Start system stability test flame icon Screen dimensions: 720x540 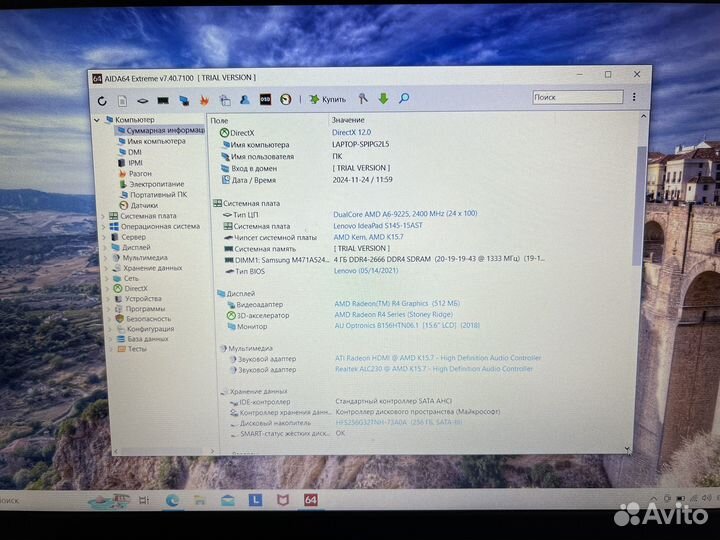[x=204, y=100]
